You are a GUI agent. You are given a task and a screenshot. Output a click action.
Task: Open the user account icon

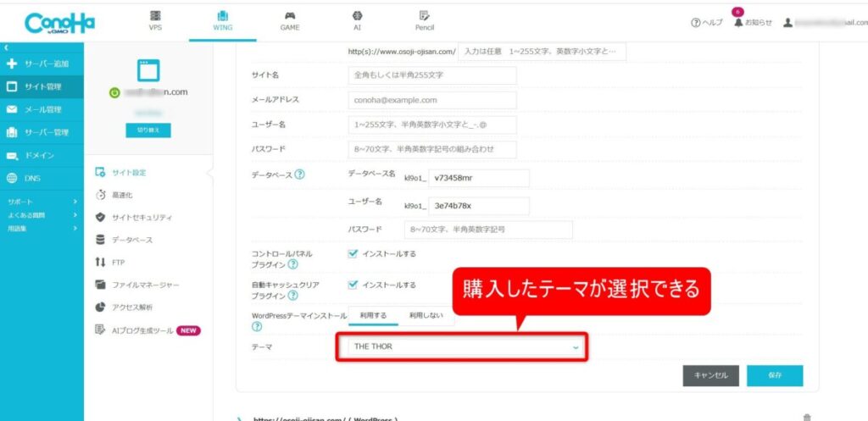[x=787, y=23]
